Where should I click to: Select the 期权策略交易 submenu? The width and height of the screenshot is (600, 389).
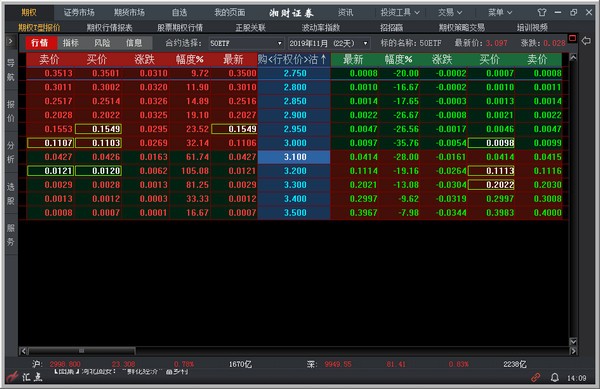click(461, 28)
